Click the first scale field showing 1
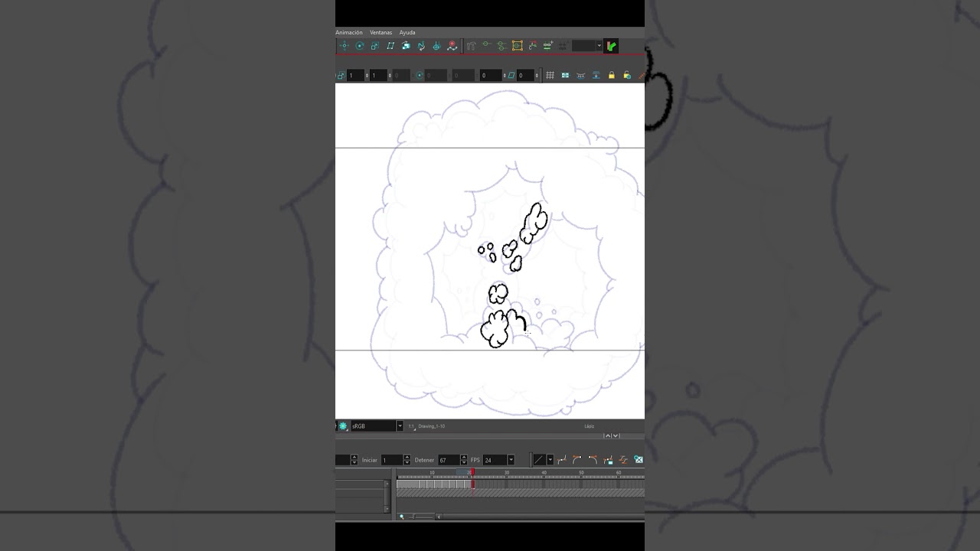 [x=355, y=75]
